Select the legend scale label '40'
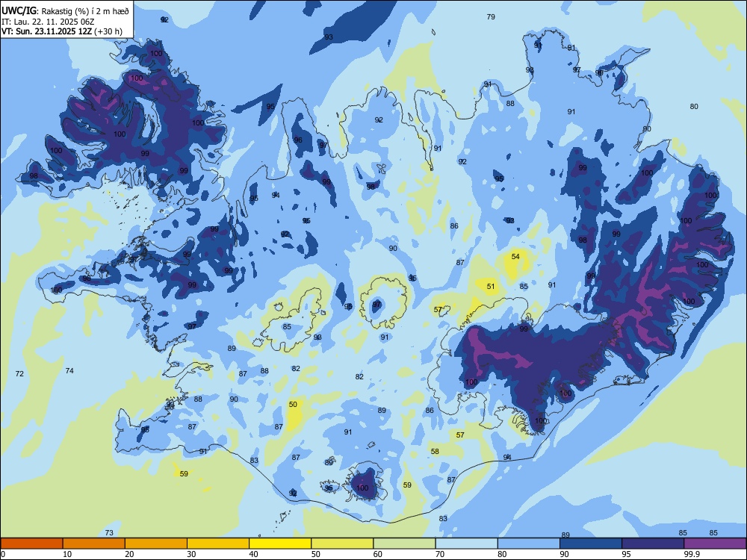The height and width of the screenshot is (560, 747). (x=254, y=554)
